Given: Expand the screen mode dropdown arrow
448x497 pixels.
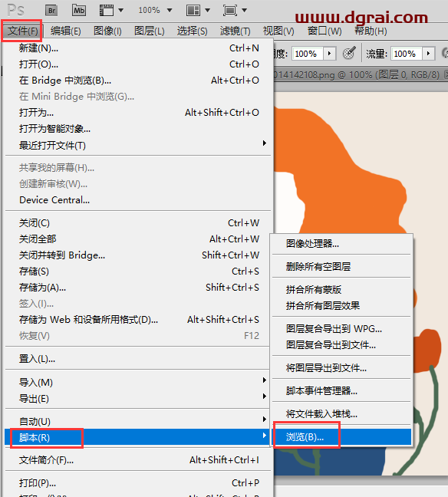Looking at the screenshot, I should coord(244,11).
